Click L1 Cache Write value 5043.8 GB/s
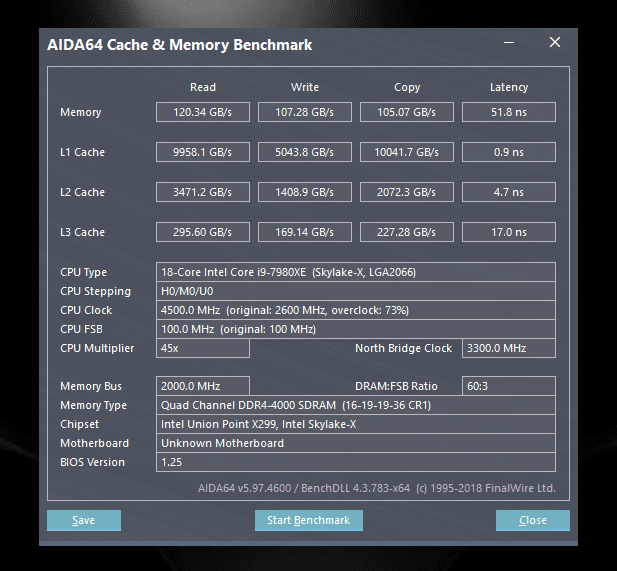Image resolution: width=617 pixels, height=571 pixels. pyautogui.click(x=305, y=152)
